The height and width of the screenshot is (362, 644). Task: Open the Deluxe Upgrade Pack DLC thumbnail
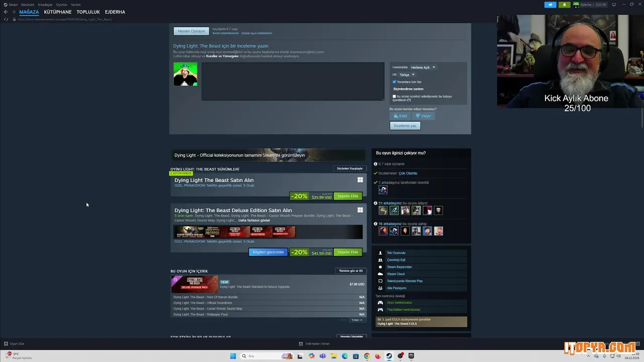[195, 284]
